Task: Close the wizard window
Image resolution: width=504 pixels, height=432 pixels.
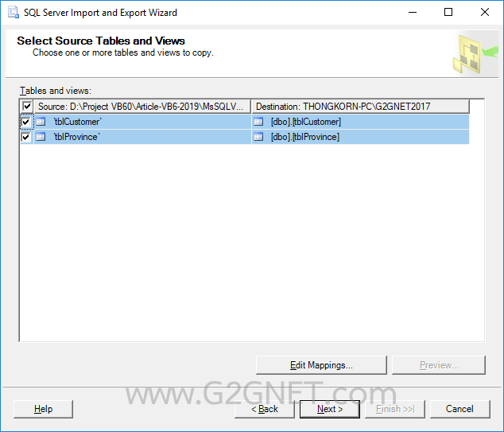Action: coord(485,12)
